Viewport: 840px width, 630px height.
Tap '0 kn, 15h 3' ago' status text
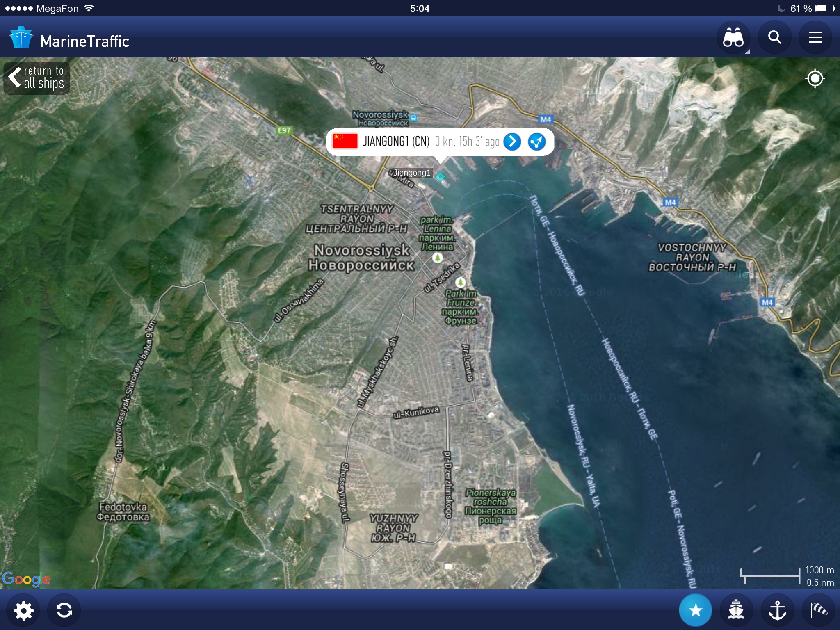pyautogui.click(x=467, y=142)
